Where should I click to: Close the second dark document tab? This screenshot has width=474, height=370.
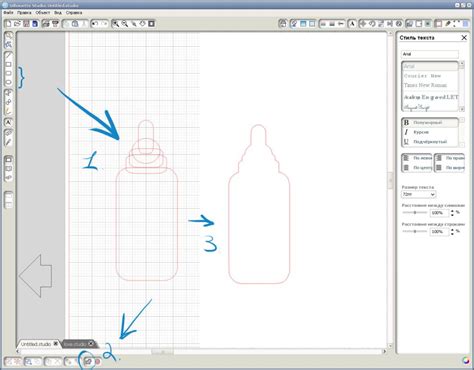tap(91, 343)
